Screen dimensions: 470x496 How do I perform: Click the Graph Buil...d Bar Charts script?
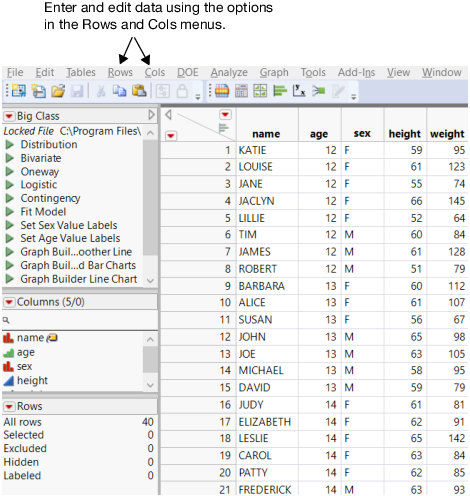pos(78,265)
